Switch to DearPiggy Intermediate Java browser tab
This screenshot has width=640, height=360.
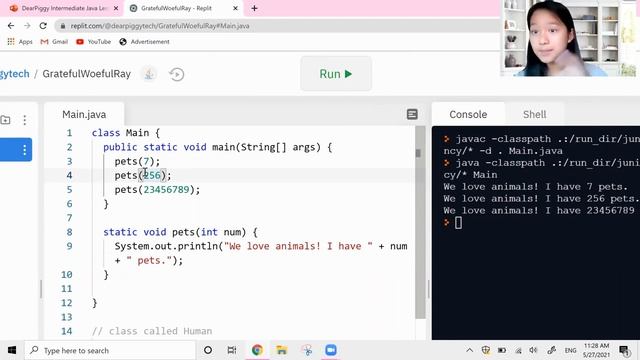64,8
